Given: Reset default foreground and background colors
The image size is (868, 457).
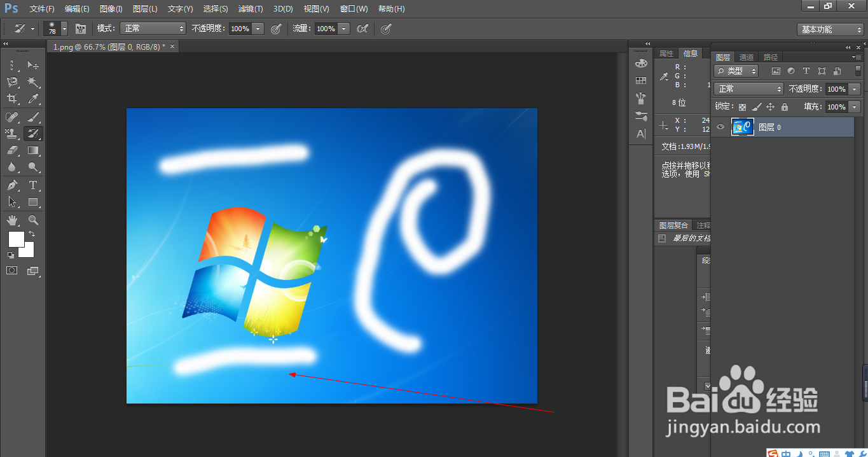Looking at the screenshot, I should point(11,255).
